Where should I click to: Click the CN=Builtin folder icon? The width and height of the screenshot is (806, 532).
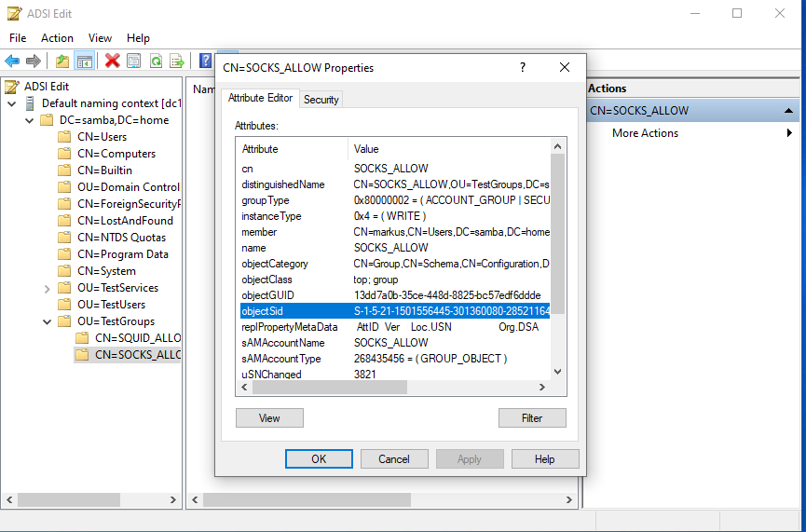click(x=64, y=171)
